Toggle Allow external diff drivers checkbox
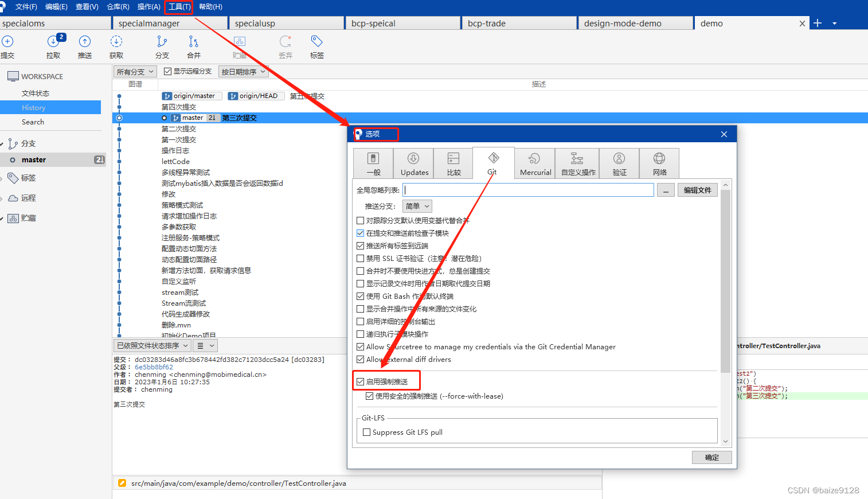Screen dimensions: 868x499 click(x=361, y=359)
